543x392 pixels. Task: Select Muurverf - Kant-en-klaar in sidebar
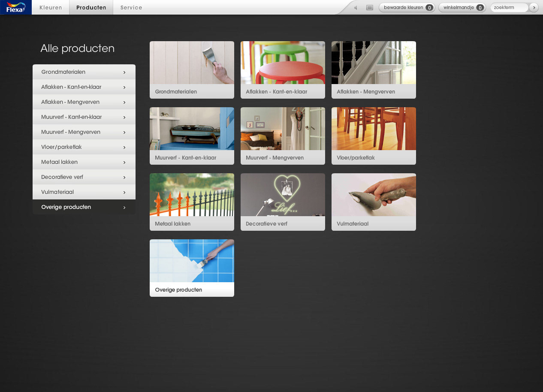(x=84, y=117)
